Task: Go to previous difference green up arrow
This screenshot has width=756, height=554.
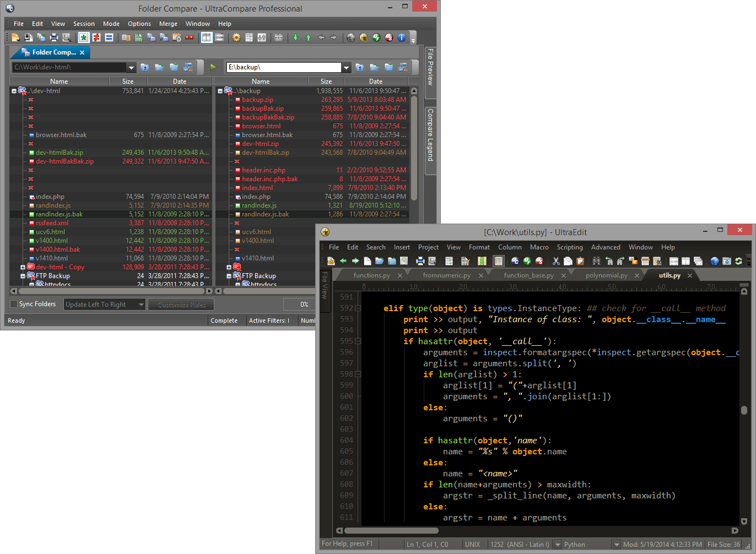Action: (x=308, y=37)
